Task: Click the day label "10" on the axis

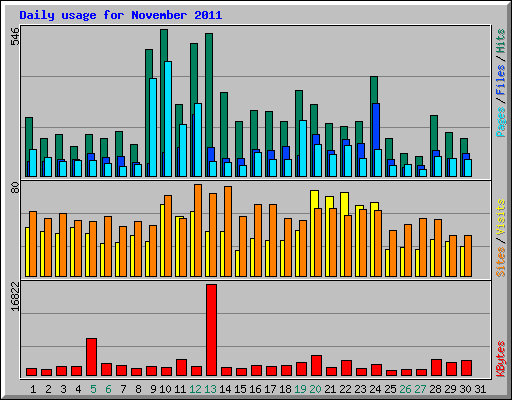Action: pyautogui.click(x=165, y=389)
